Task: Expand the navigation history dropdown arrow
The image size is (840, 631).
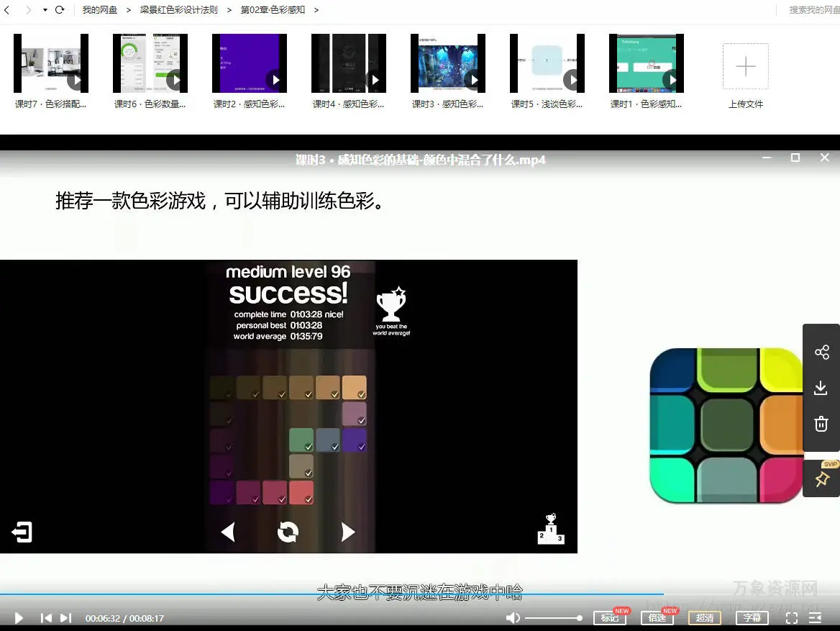Action: tap(45, 10)
